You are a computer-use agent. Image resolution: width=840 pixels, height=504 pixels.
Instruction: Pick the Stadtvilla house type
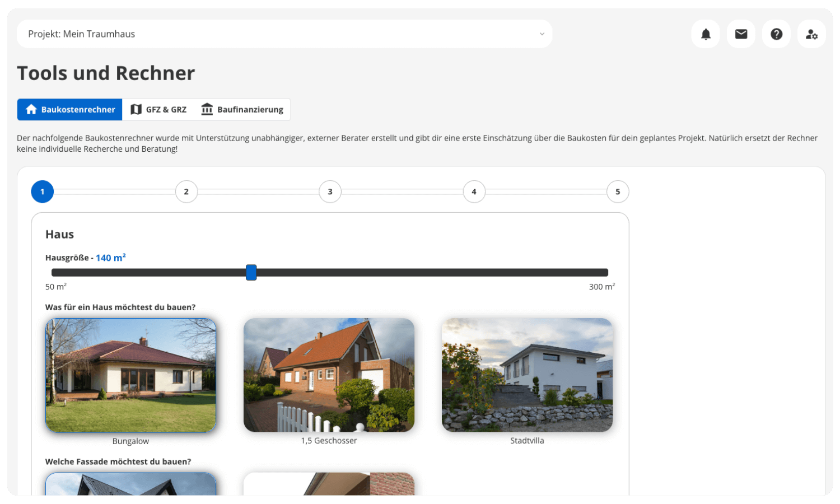[x=527, y=375]
